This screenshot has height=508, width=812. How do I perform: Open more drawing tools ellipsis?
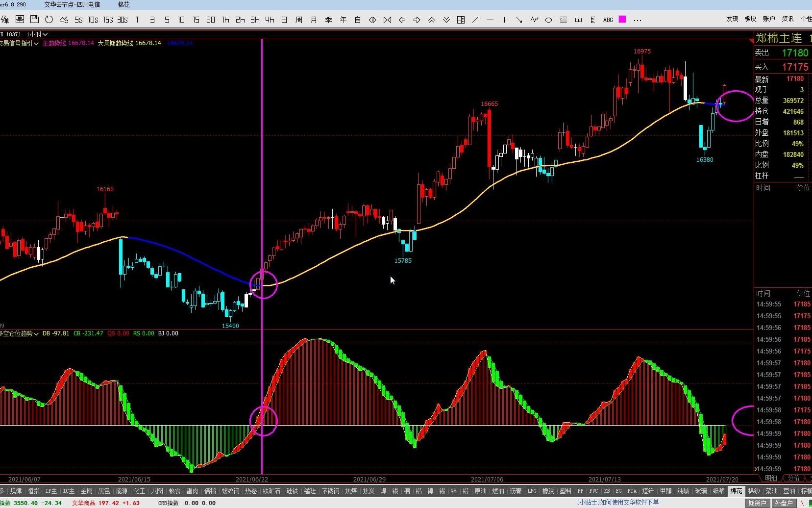click(637, 20)
